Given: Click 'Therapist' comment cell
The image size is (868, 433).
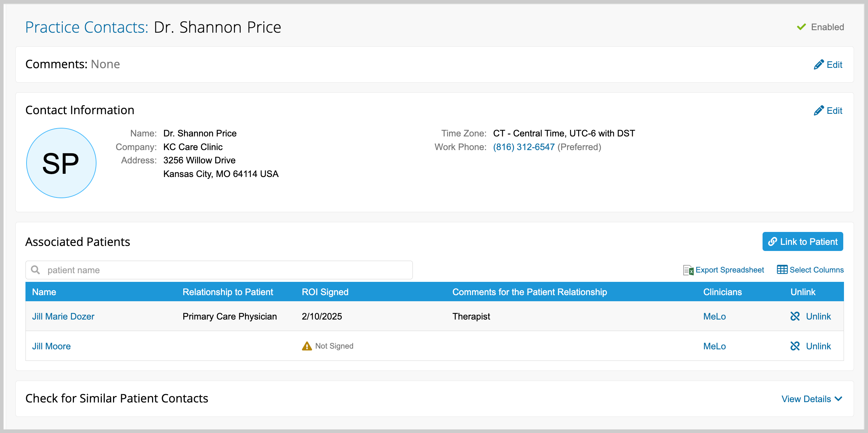Looking at the screenshot, I should [471, 316].
